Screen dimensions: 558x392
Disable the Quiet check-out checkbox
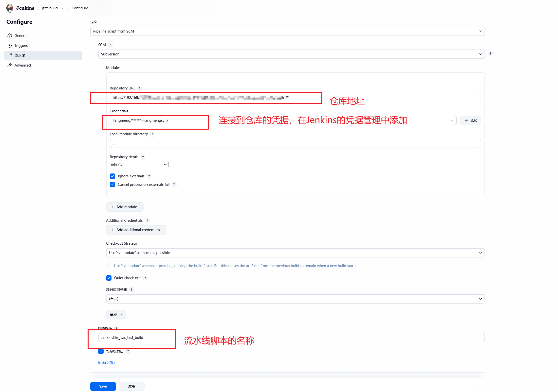tap(109, 278)
